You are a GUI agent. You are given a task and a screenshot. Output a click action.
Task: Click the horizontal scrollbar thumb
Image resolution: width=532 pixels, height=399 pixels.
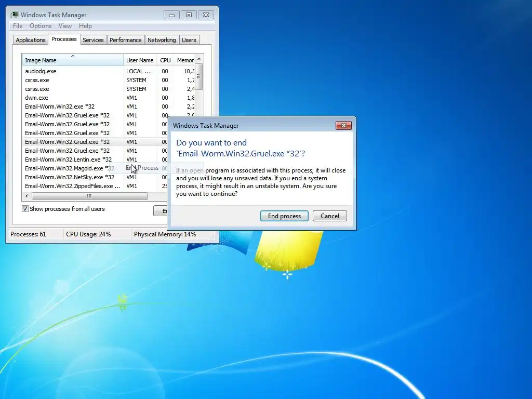point(89,196)
